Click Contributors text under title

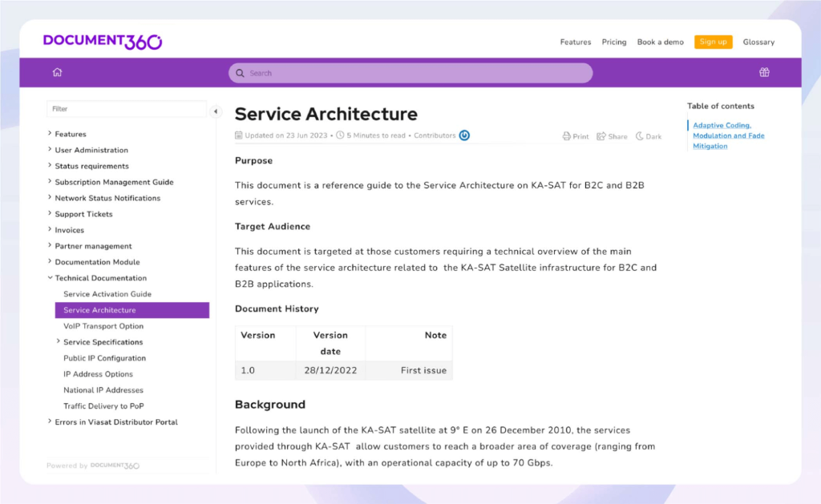(435, 135)
